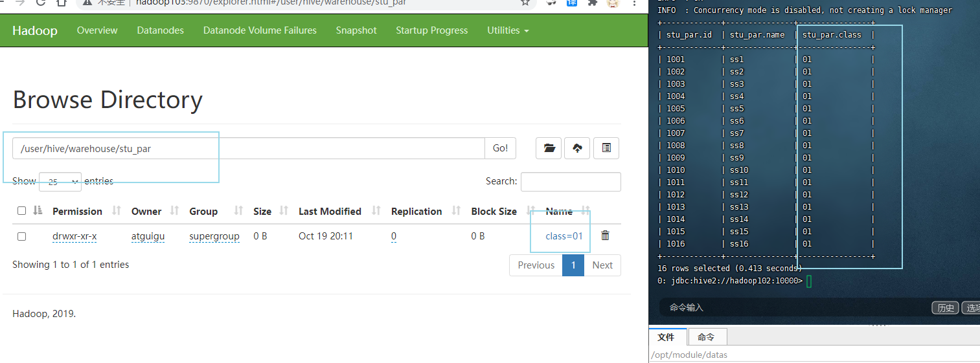Click the 'Showing 1 to 1 of 1 entries' text
This screenshot has width=980, height=363.
(71, 265)
